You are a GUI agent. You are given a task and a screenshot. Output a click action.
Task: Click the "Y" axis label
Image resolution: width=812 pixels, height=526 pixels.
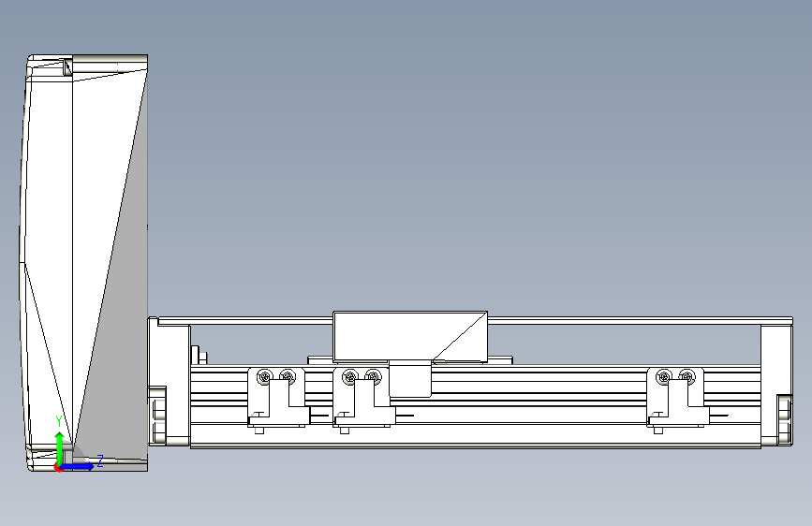pos(59,421)
